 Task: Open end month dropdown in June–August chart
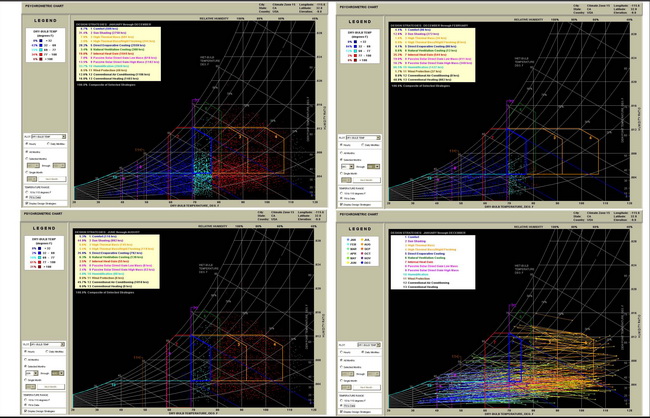58,373
